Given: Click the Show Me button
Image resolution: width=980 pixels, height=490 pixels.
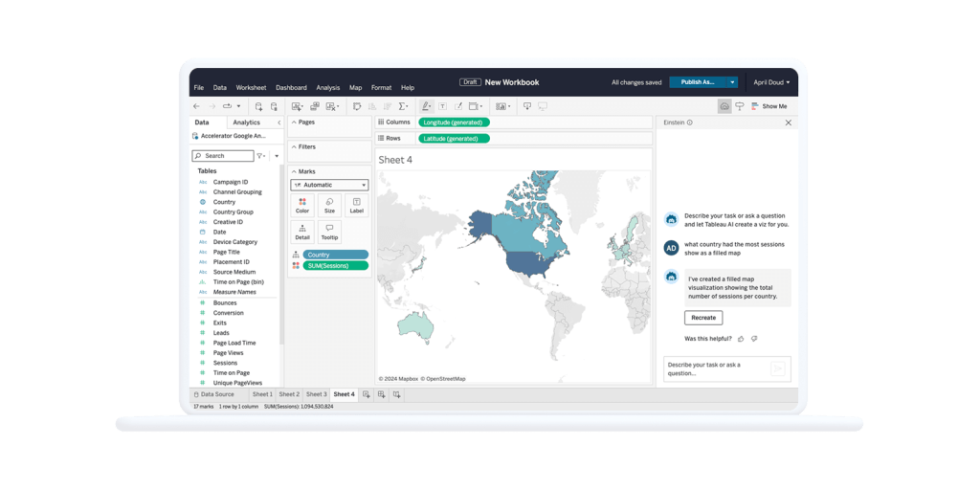Looking at the screenshot, I should pyautogui.click(x=769, y=106).
